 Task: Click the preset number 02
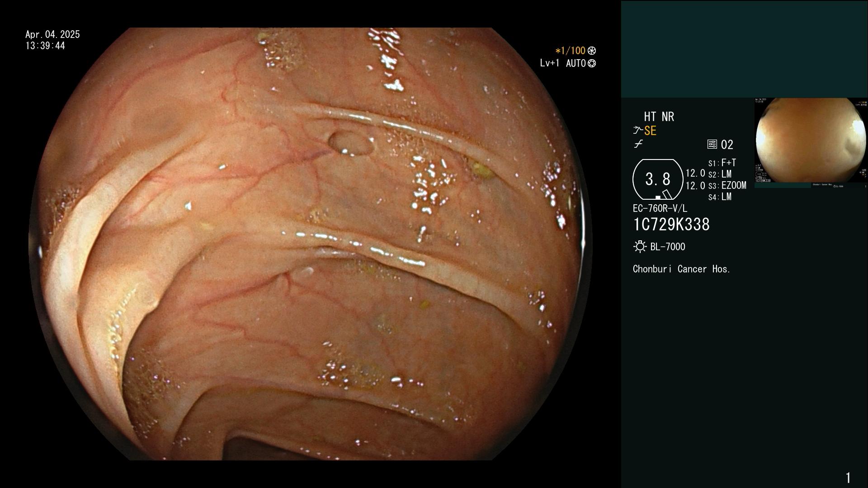coord(727,145)
